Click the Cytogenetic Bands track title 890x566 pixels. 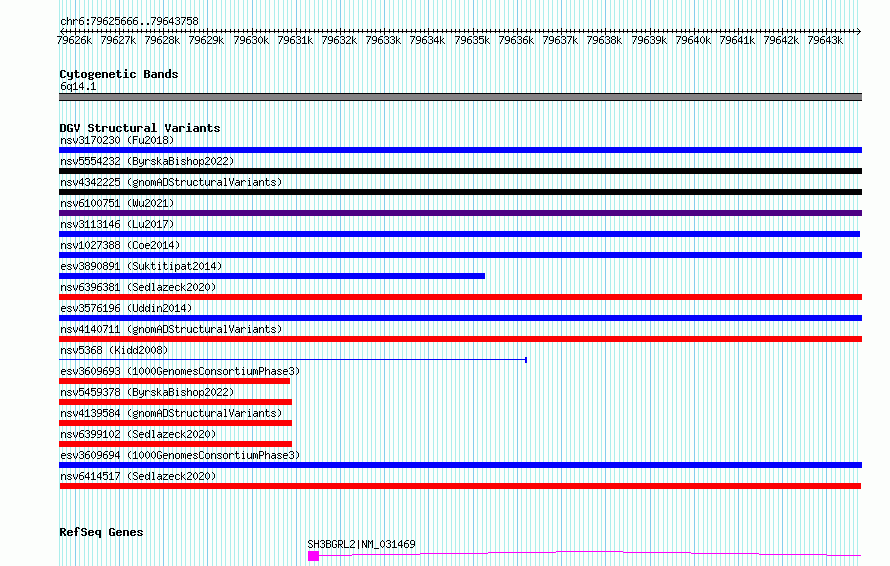click(x=119, y=74)
